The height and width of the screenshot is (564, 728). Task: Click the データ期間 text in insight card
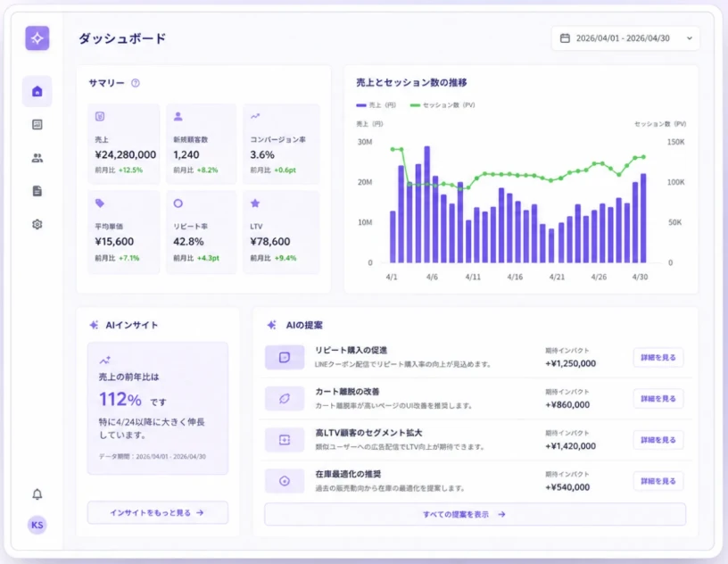click(153, 457)
